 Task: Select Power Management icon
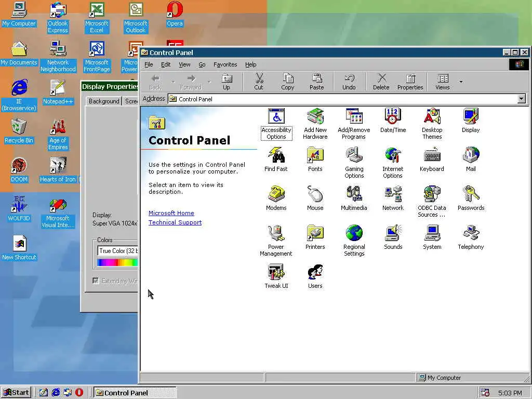click(x=276, y=241)
